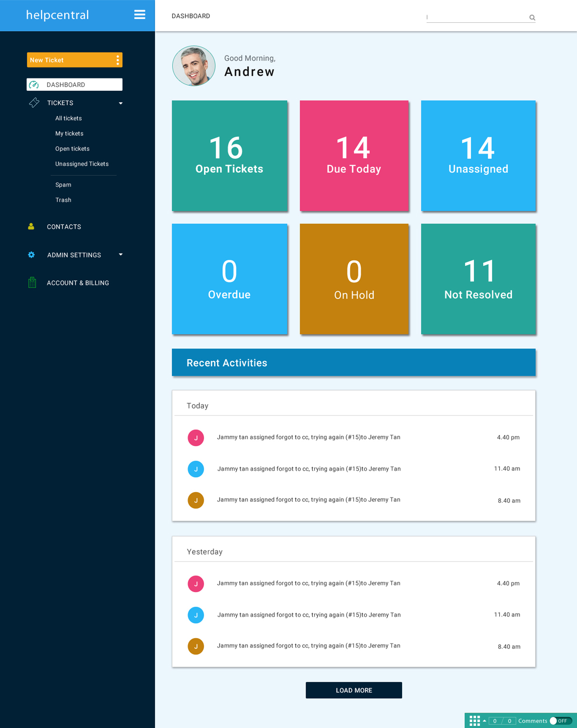Open the 0 Overdue tile
Viewport: 577px width, 728px height.
pos(229,279)
